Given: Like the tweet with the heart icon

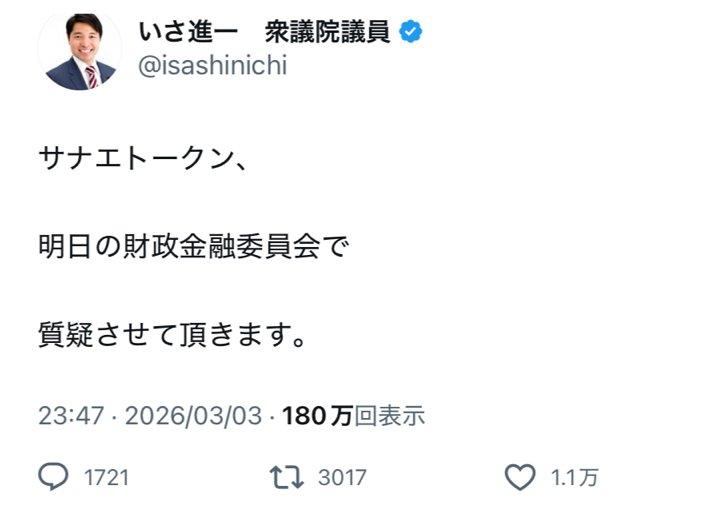Looking at the screenshot, I should [519, 478].
